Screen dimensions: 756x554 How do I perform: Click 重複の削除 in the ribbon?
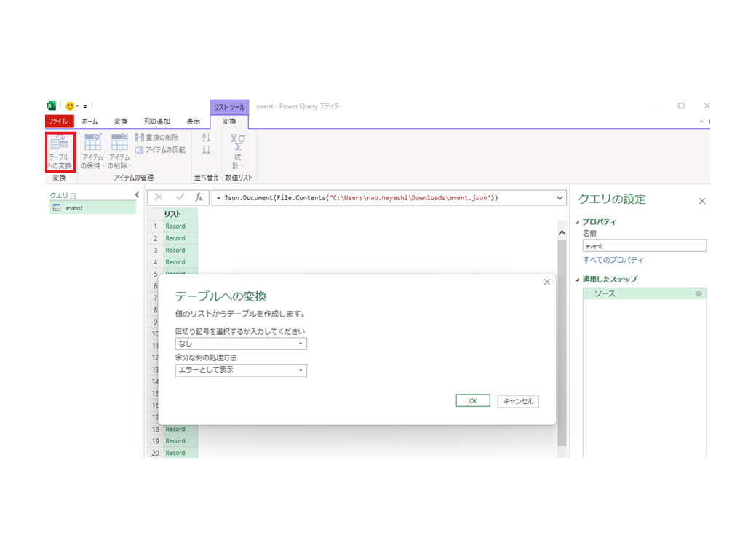156,138
